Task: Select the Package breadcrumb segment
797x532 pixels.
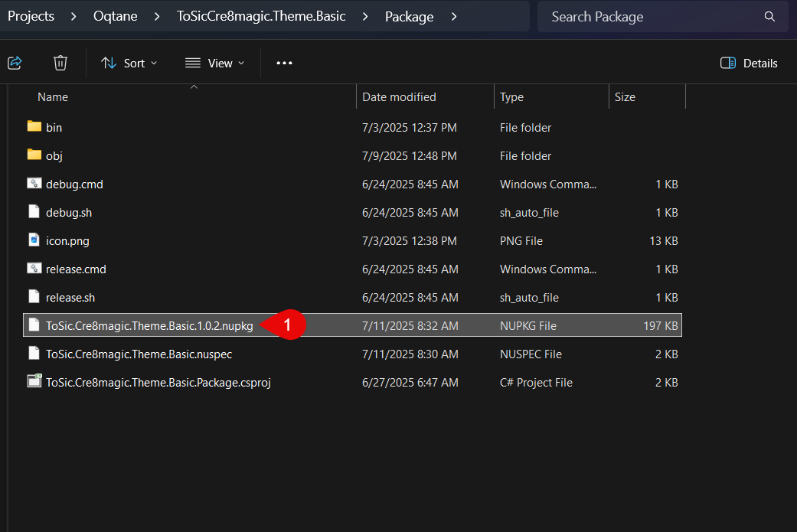Action: 409,16
